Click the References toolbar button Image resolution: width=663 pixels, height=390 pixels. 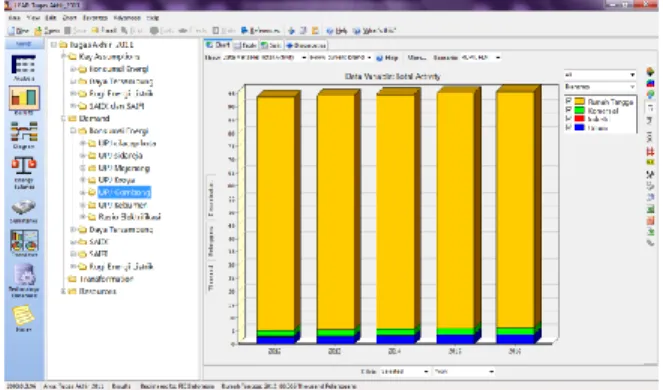coord(260,30)
